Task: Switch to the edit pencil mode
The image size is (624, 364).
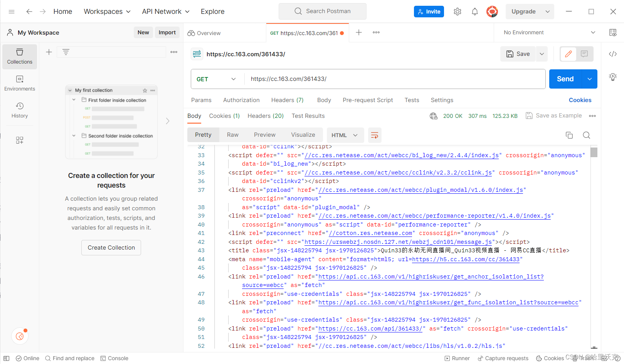Action: [568, 54]
